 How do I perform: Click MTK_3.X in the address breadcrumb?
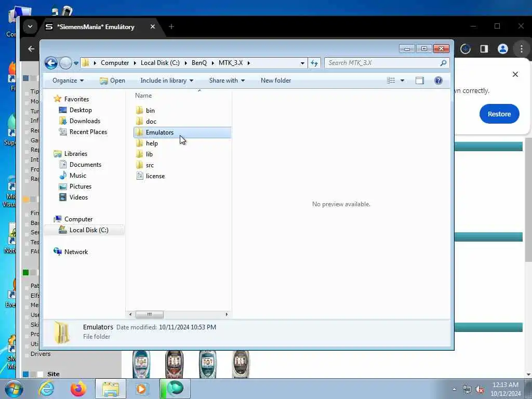(x=231, y=63)
